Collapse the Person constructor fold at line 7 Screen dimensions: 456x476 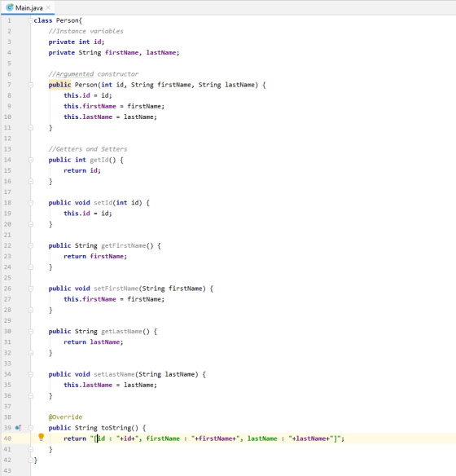pos(31,85)
